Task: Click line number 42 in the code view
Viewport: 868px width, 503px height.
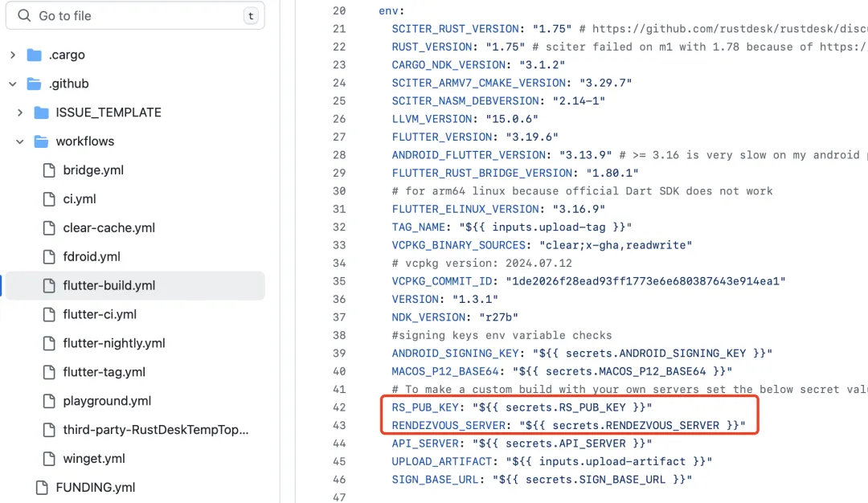Action: (338, 407)
